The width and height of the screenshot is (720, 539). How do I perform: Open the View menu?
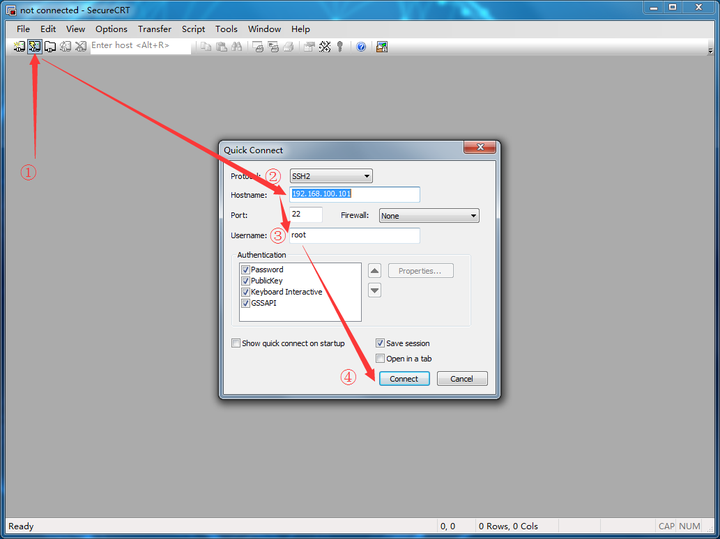75,29
